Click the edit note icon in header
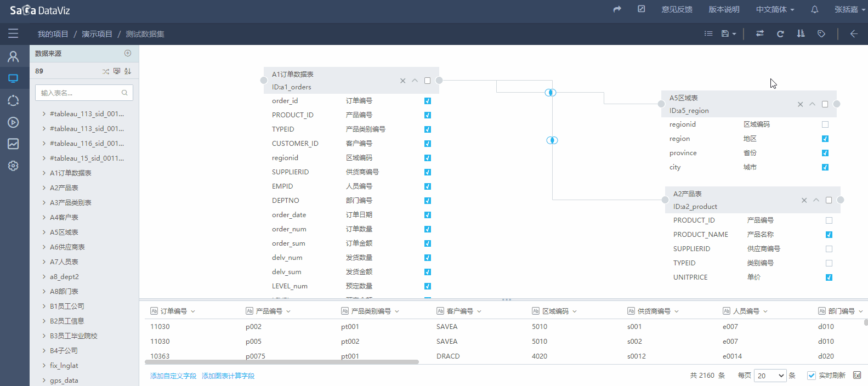868x386 pixels. [641, 9]
